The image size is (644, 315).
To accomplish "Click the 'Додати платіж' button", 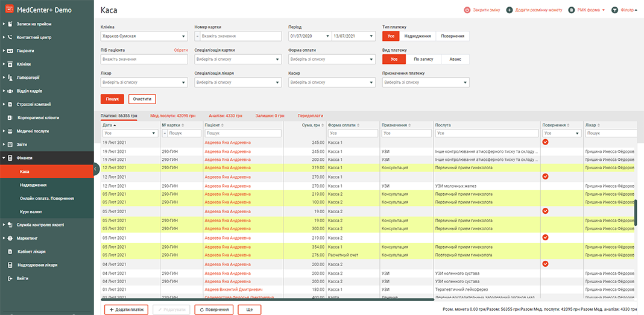I will click(x=126, y=310).
